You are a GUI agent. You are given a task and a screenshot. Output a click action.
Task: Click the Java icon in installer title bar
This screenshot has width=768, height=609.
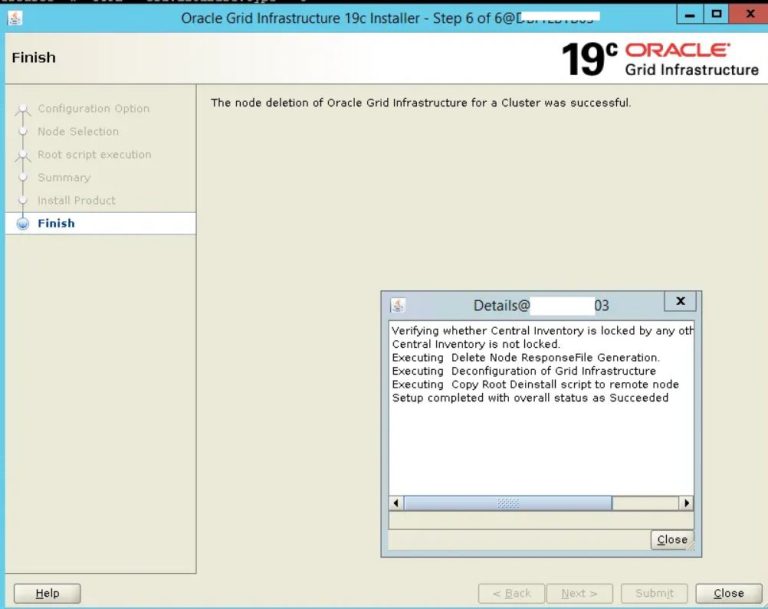[15, 18]
